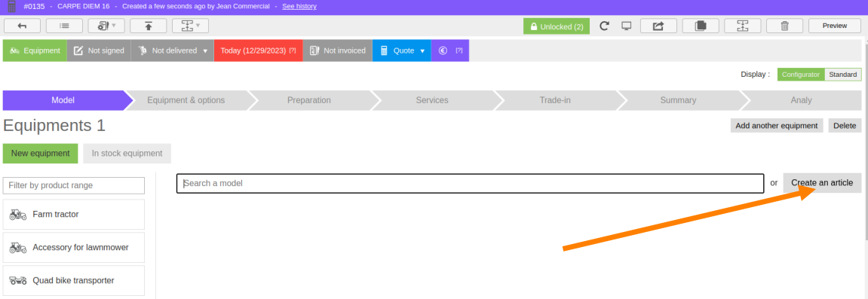
Task: Toggle the Unlocked (2) lock button
Action: click(557, 26)
